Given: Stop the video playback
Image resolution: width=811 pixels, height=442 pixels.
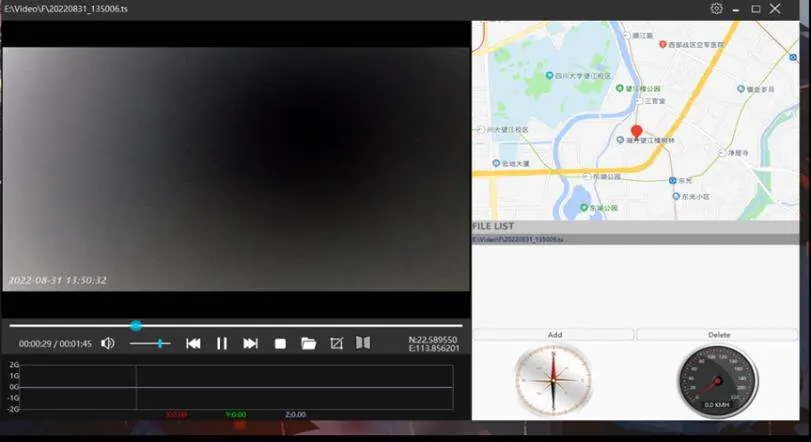Looking at the screenshot, I should click(280, 344).
